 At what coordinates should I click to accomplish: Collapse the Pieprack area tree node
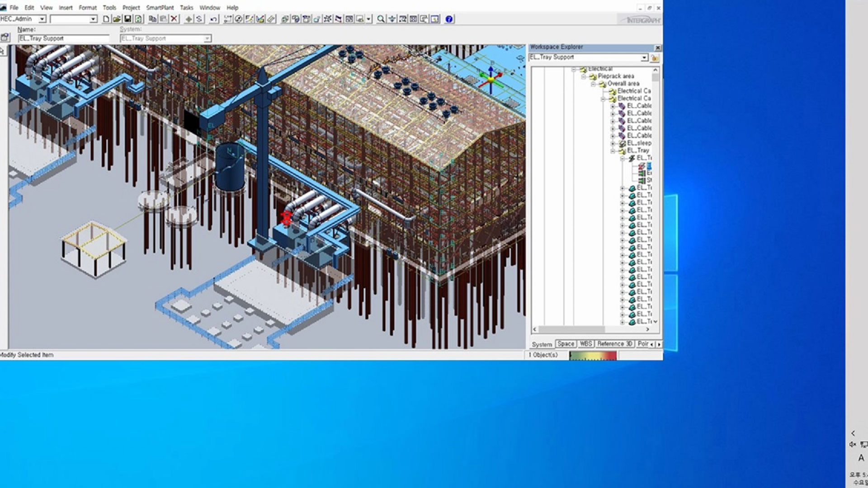[x=584, y=76]
